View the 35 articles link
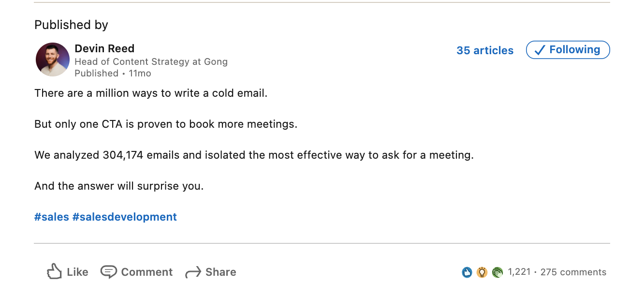 (x=484, y=50)
